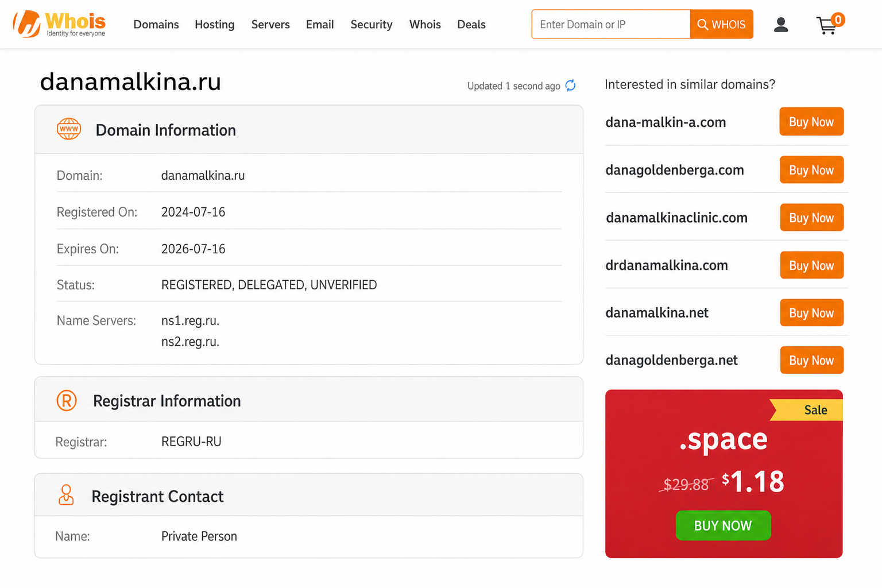Click danagoldenberga.com domain name
Viewport: 882px width, 588px height.
click(x=675, y=170)
